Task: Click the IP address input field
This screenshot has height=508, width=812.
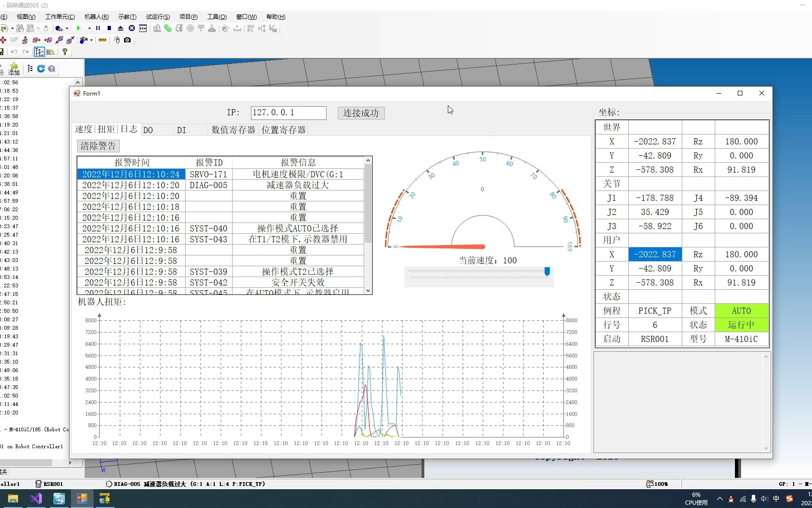Action: [x=288, y=112]
